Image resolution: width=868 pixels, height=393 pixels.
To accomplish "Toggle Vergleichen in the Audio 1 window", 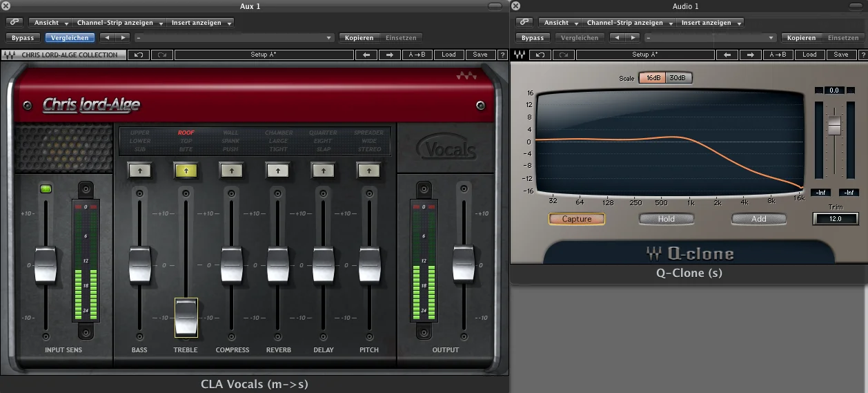I will pyautogui.click(x=580, y=38).
